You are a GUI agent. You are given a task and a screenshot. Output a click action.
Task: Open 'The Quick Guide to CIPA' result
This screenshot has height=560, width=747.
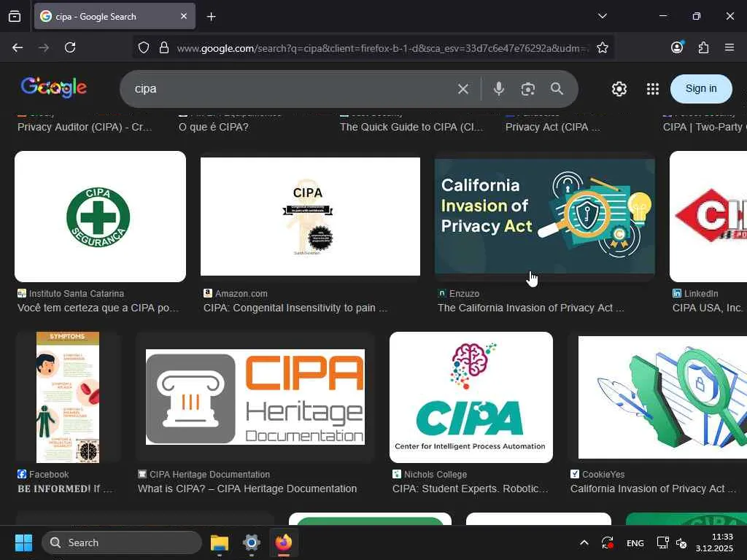(411, 127)
